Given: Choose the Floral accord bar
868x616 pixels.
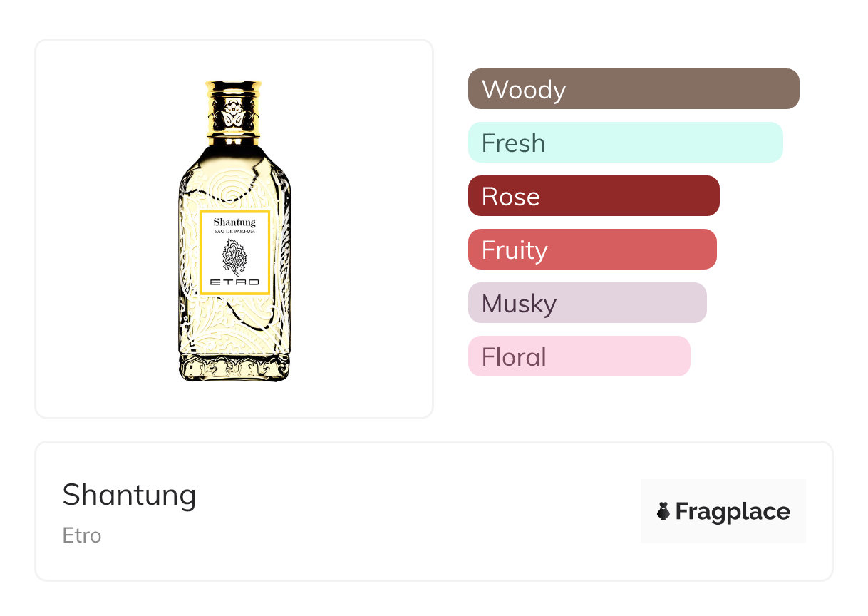Looking at the screenshot, I should point(579,356).
